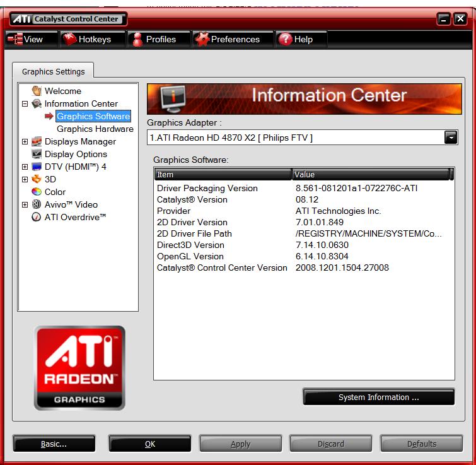Click the Help question mark icon
This screenshot has width=476, height=465.
(286, 39)
